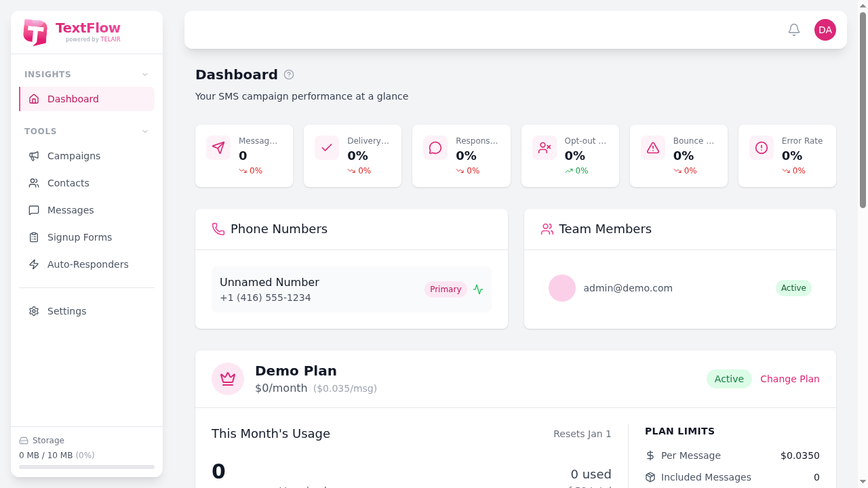Open notifications via the bell icon

click(x=793, y=30)
